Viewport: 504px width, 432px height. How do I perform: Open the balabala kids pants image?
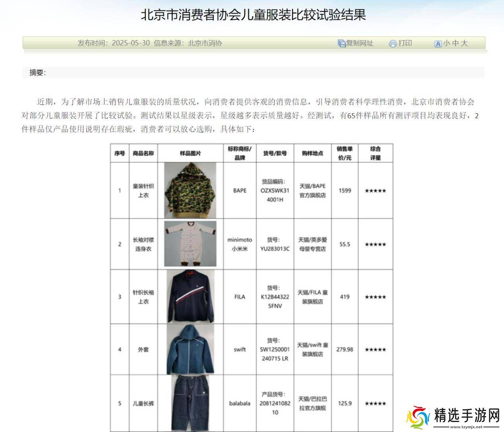coord(190,403)
